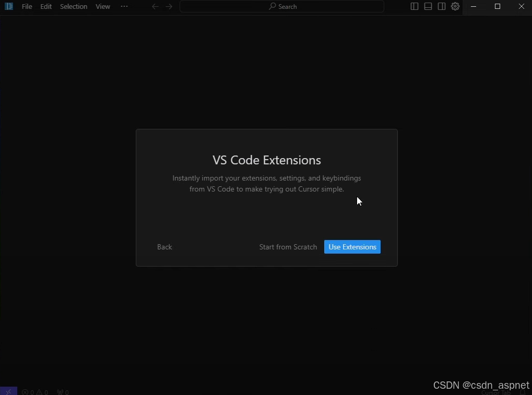Open the View menu

(103, 6)
